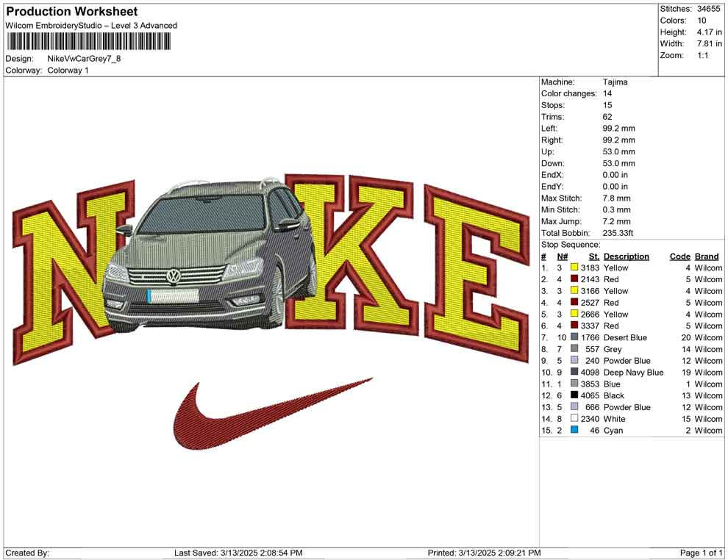Click the 'Right:' measurement label
Image resolution: width=728 pixels, height=560 pixels.
[x=552, y=140]
